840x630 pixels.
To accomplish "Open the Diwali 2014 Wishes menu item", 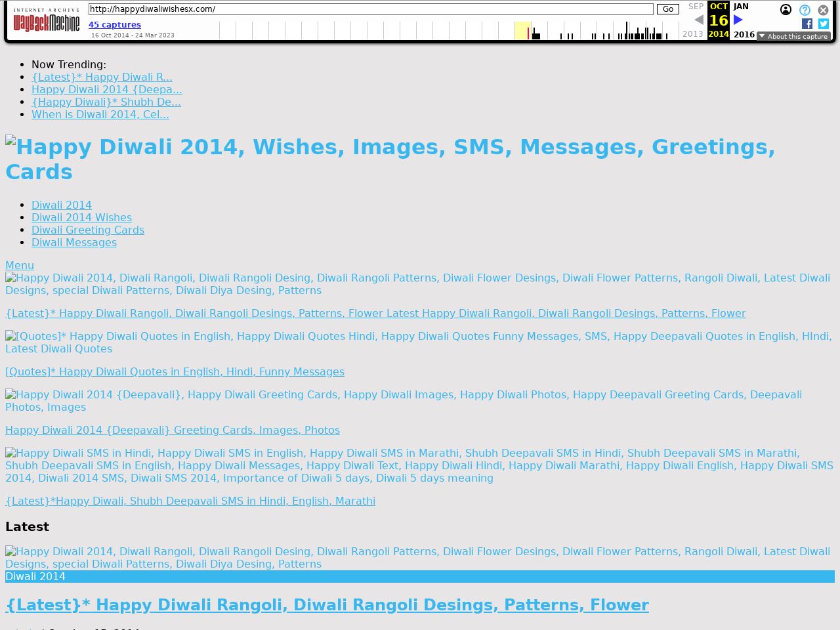I will pyautogui.click(x=81, y=217).
